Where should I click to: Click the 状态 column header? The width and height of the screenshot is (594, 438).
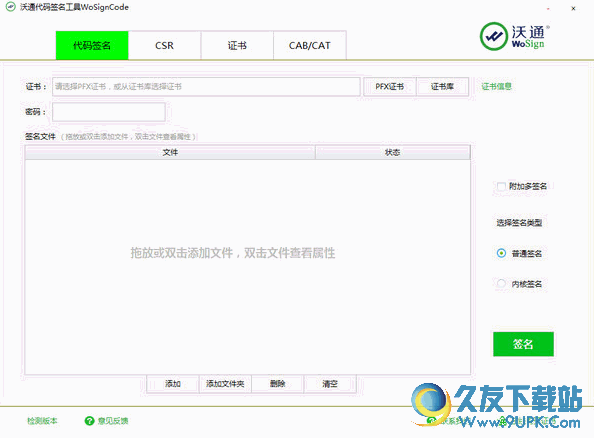point(392,152)
